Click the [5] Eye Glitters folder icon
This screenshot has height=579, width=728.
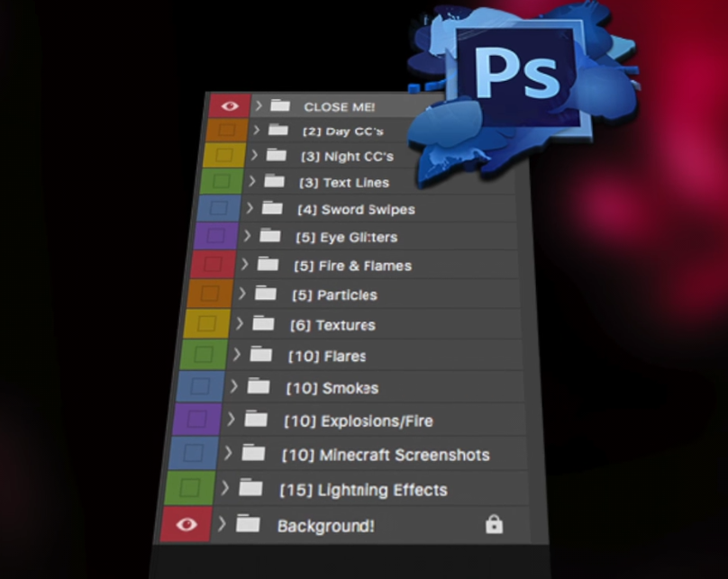tap(270, 235)
